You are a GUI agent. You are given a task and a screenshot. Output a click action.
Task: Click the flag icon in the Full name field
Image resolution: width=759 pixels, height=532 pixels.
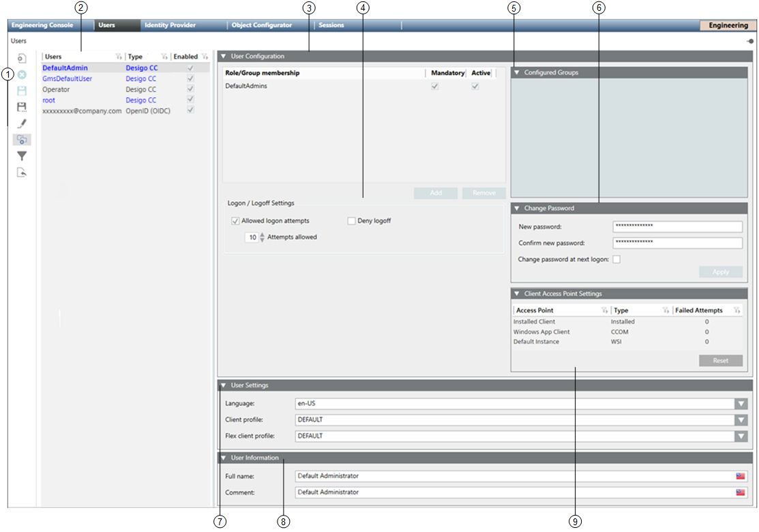pyautogui.click(x=740, y=476)
